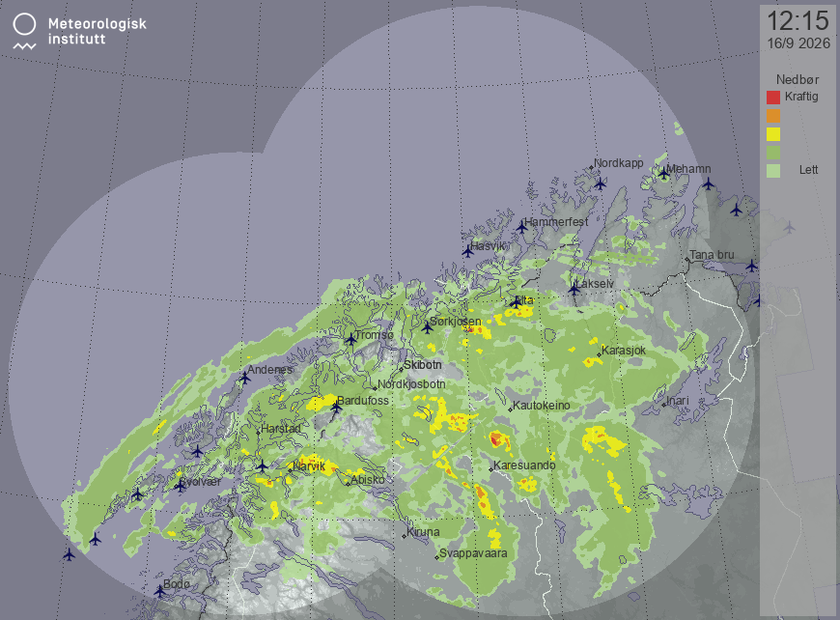The image size is (840, 620).
Task: Click the 12:15 time display
Action: tap(798, 21)
